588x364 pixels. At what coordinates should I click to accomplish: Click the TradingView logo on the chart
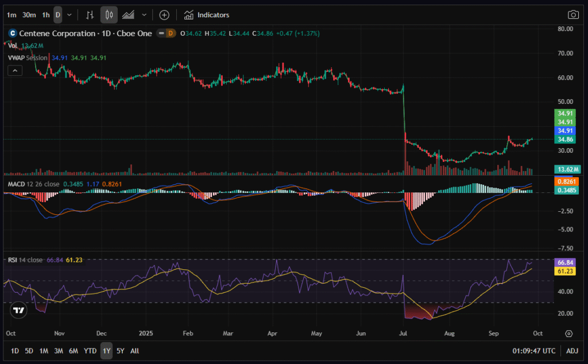(18, 310)
